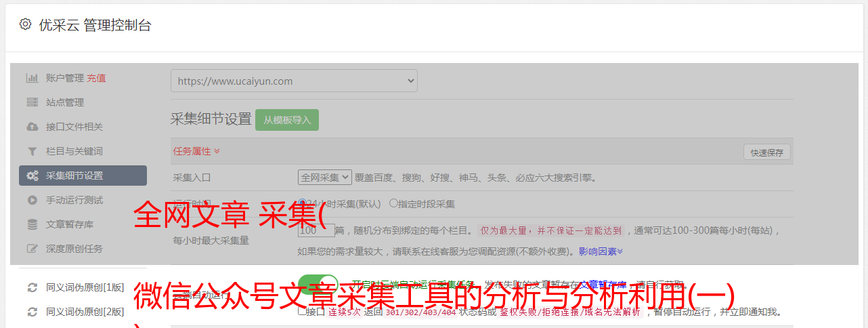Click the database icon for 文章暂存库
The width and height of the screenshot is (868, 328).
tap(32, 224)
